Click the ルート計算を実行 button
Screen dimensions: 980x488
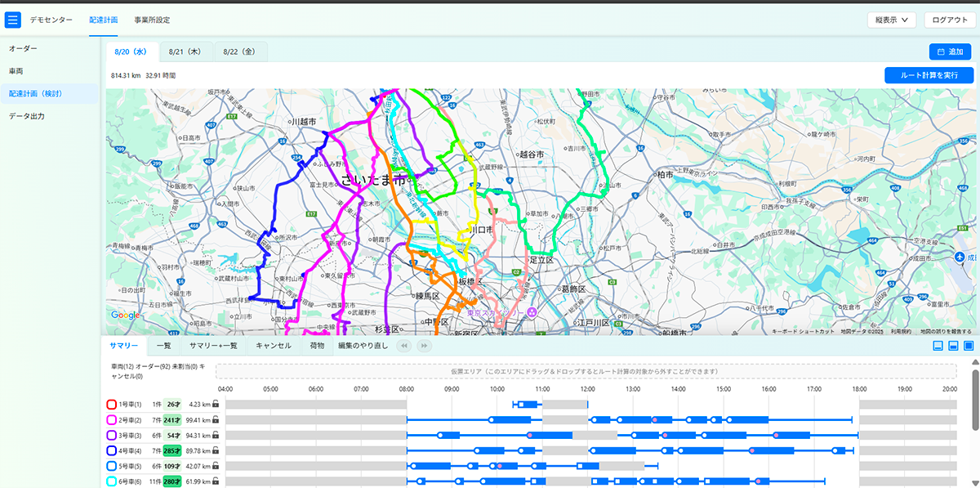tap(929, 75)
